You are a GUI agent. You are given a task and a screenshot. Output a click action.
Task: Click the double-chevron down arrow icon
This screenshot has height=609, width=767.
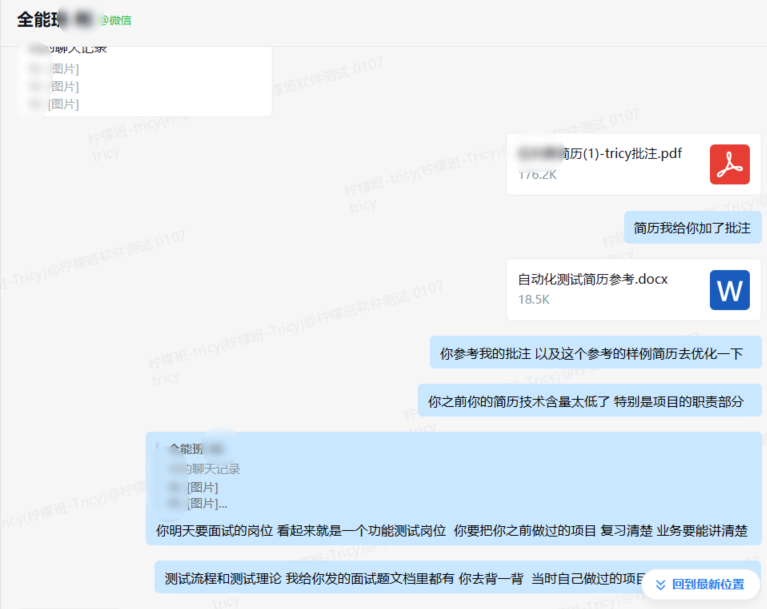pos(660,585)
